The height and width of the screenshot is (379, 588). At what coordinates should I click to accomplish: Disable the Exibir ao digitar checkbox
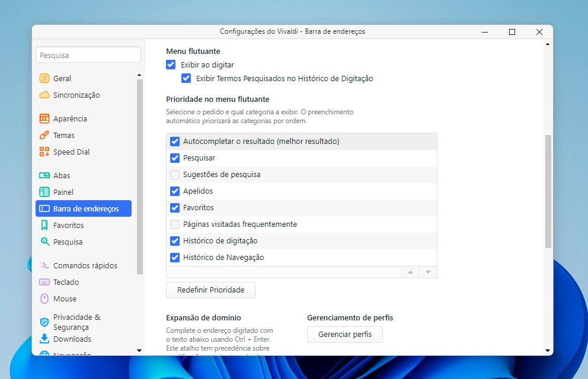pyautogui.click(x=171, y=65)
